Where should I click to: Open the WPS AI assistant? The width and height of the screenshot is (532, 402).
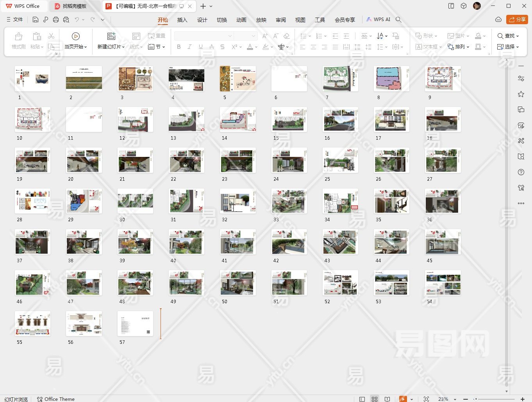378,20
